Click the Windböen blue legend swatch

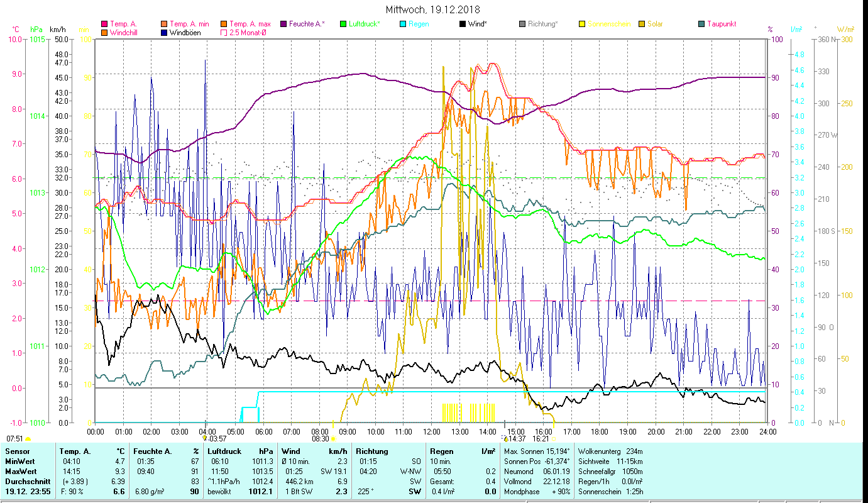pyautogui.click(x=163, y=33)
